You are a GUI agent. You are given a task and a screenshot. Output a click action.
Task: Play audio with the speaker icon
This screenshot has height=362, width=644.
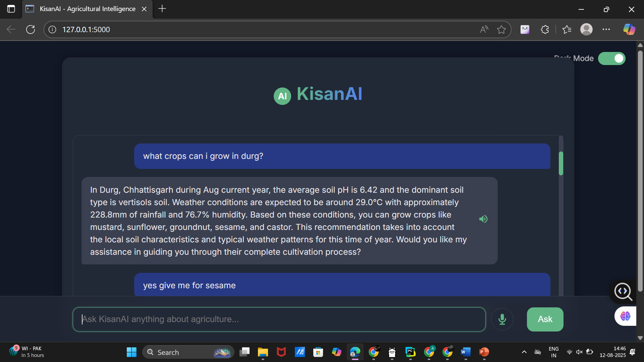tap(483, 219)
